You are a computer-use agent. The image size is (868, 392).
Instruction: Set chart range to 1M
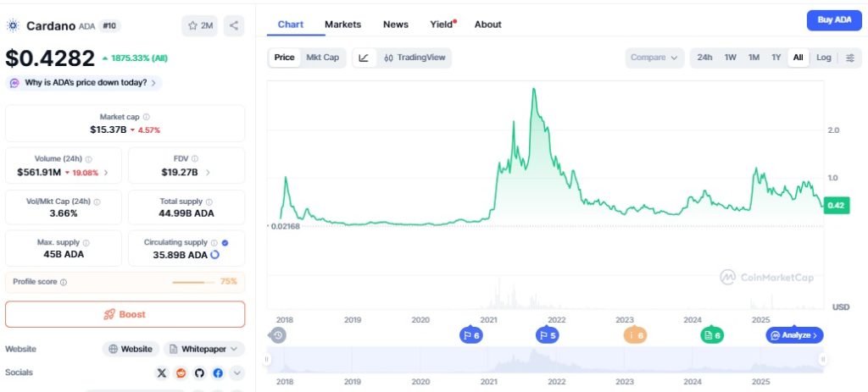coord(754,58)
